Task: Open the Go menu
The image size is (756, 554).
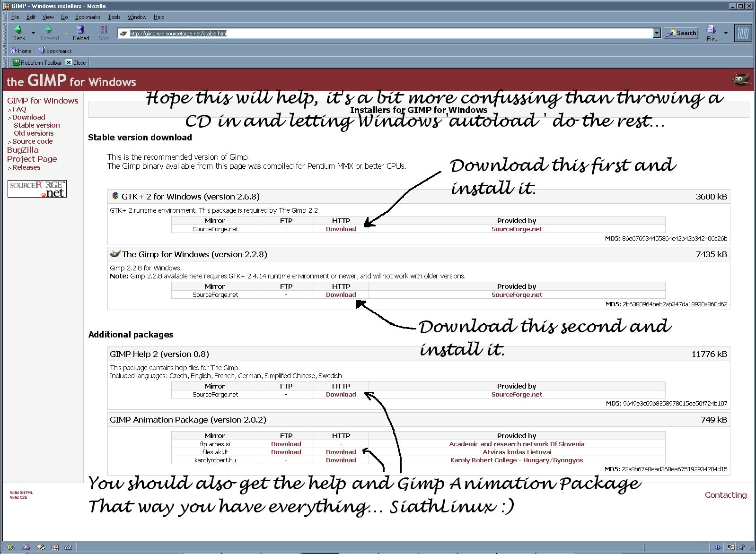Action: (x=64, y=17)
